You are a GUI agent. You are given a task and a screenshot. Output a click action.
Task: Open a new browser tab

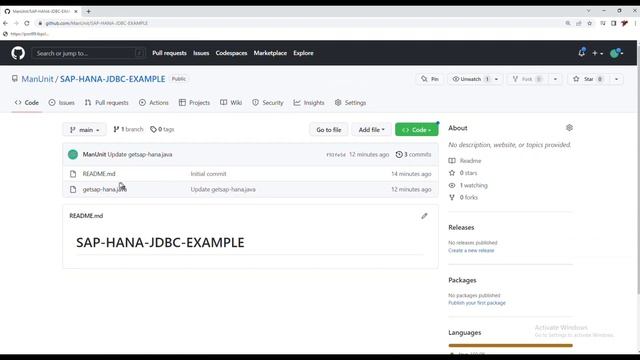[x=88, y=11]
